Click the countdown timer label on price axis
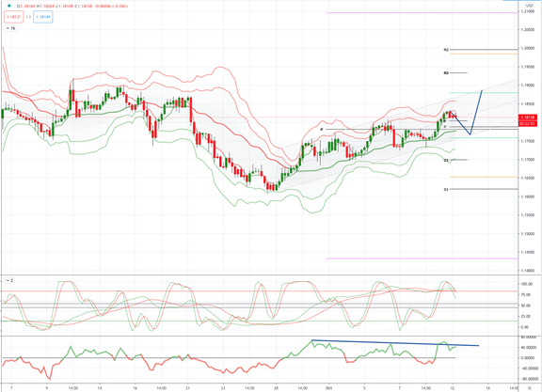The height and width of the screenshot is (392, 542). [528, 123]
